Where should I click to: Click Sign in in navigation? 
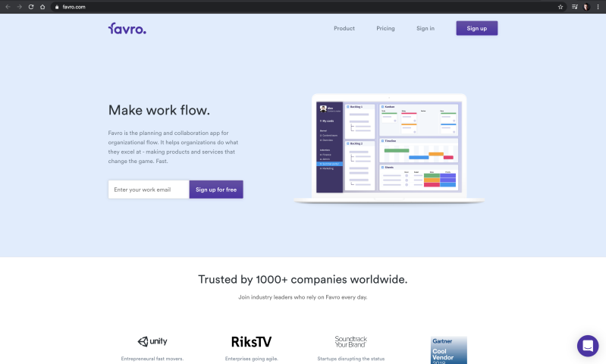[x=425, y=28]
